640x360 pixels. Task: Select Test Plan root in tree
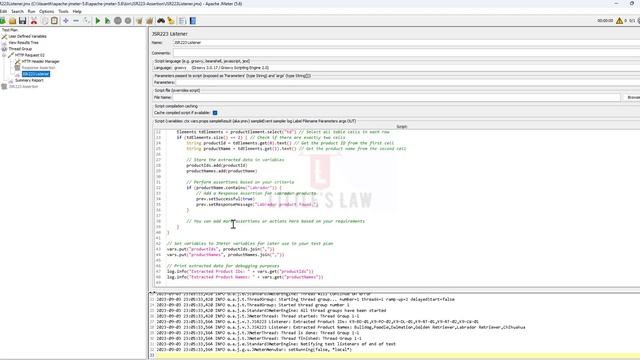pyautogui.click(x=10, y=30)
